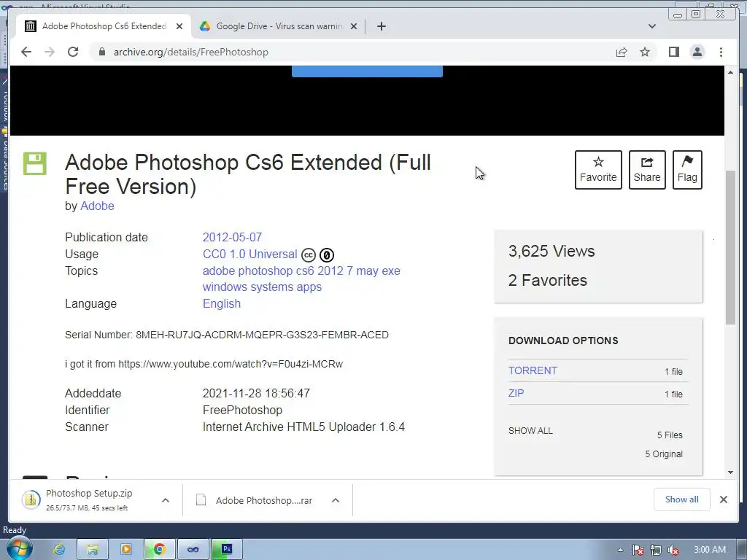Click the scrollbar up arrow
747x560 pixels.
coord(730,72)
